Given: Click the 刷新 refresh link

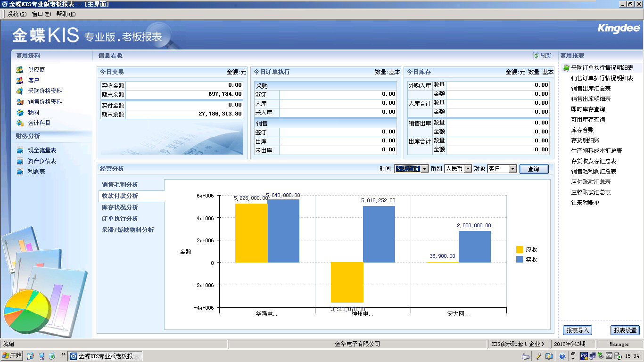Looking at the screenshot, I should coord(546,56).
